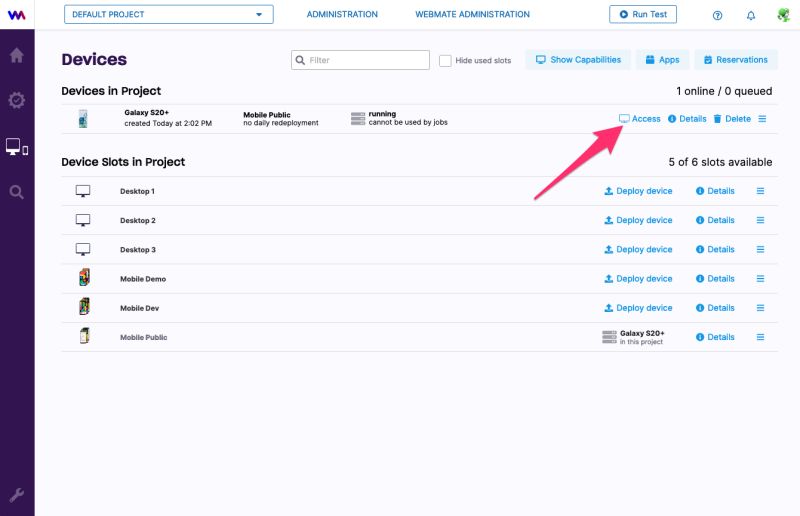View Details of Galaxy S20+ device
The image size is (800, 516).
coord(687,119)
